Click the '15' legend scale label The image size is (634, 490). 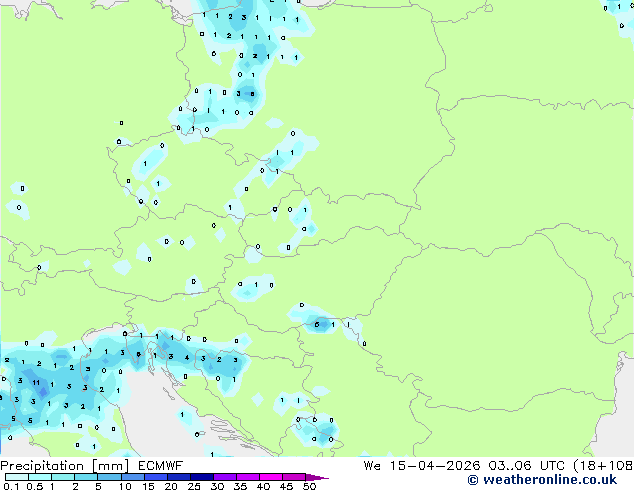(x=148, y=486)
